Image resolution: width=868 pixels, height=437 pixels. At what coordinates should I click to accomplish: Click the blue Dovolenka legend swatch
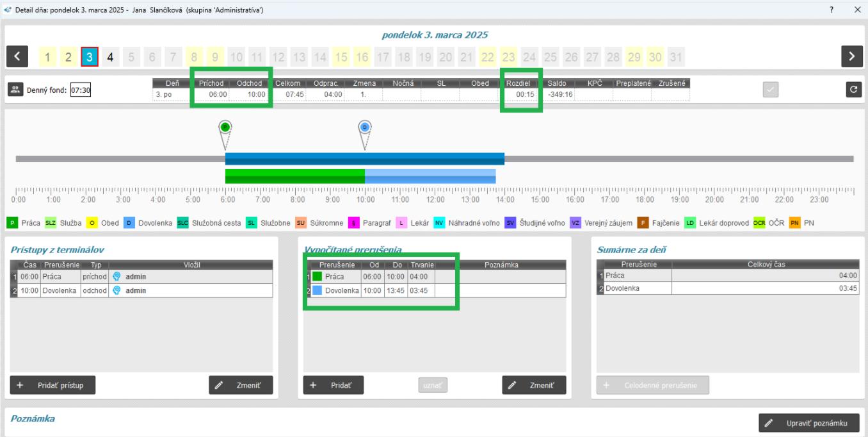129,223
